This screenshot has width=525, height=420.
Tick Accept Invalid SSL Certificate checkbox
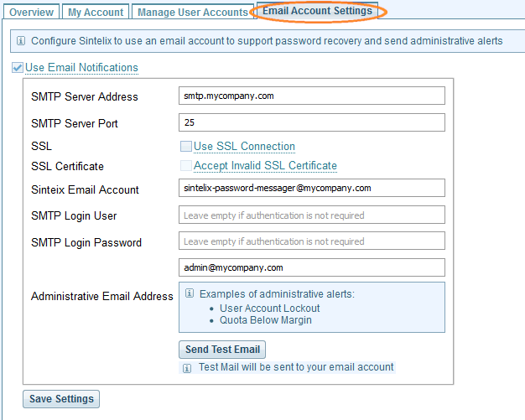tap(186, 166)
